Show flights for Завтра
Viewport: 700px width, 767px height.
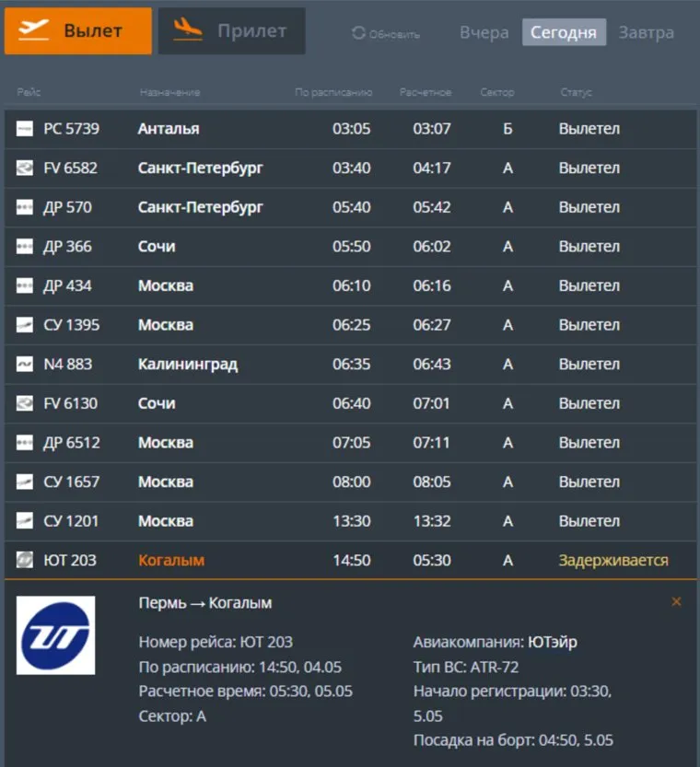(646, 32)
